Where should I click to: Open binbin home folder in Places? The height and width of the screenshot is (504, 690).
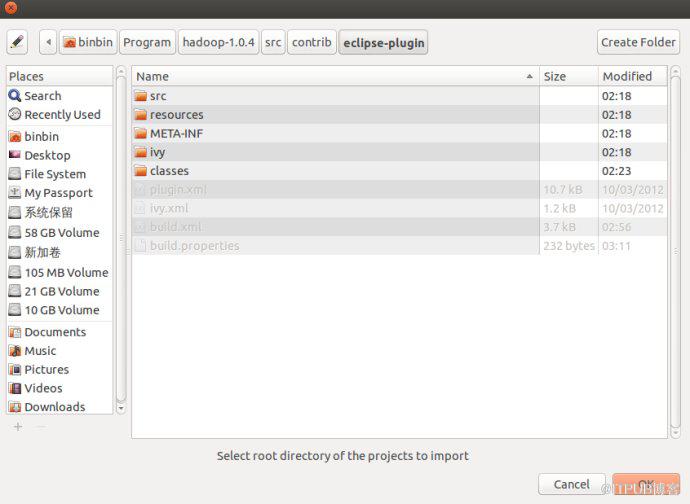(60, 137)
